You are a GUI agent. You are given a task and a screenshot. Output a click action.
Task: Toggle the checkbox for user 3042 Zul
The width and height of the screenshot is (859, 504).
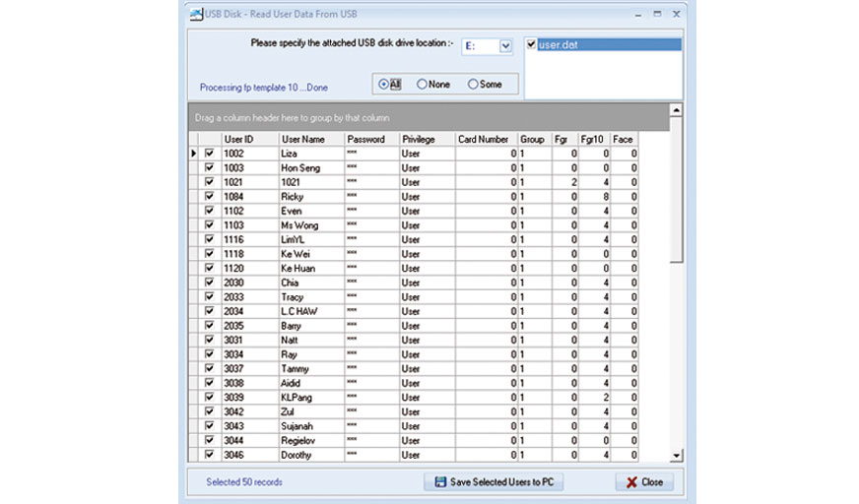point(209,411)
